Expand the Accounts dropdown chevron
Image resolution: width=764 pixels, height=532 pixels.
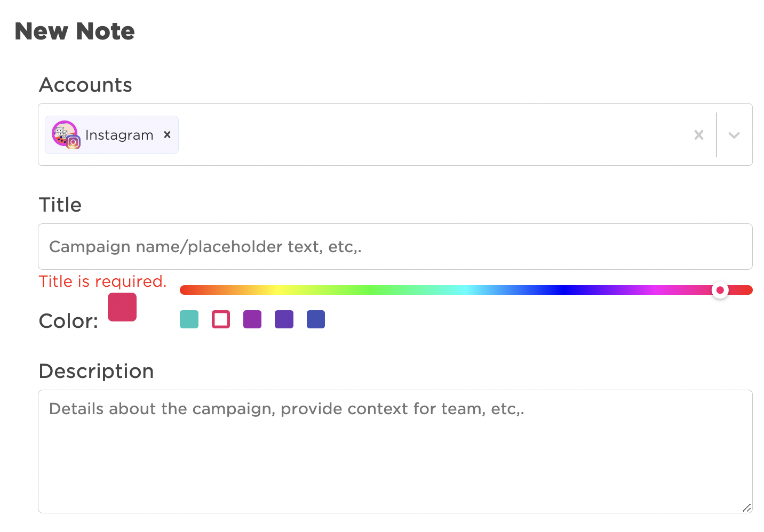click(x=734, y=135)
